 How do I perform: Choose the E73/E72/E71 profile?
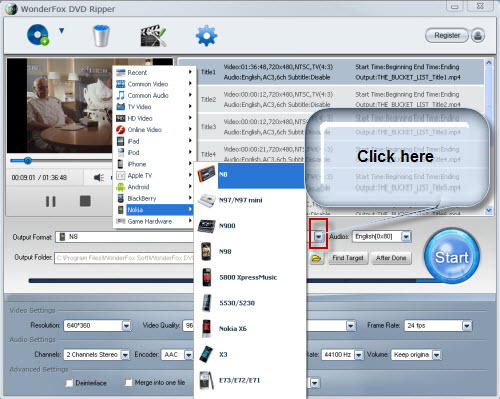(250, 380)
